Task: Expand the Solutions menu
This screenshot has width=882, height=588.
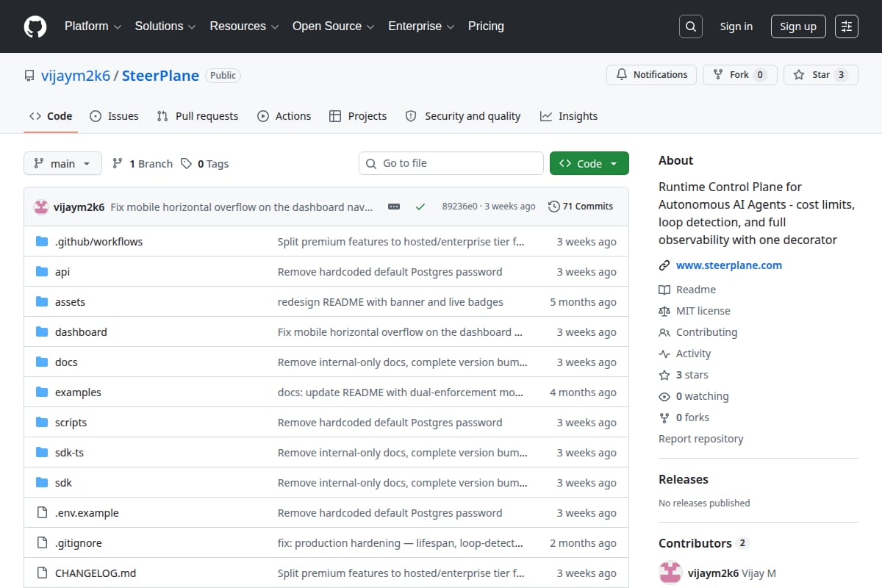Action: tap(165, 26)
